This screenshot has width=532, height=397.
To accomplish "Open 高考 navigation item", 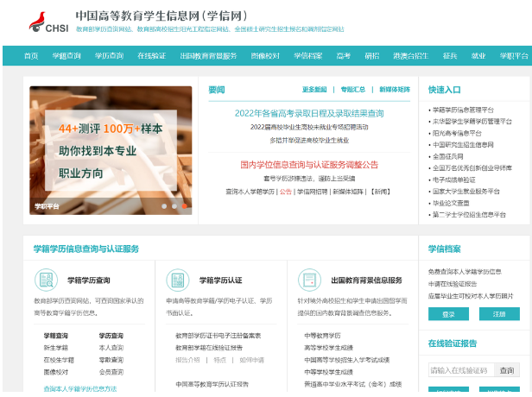I will 344,56.
